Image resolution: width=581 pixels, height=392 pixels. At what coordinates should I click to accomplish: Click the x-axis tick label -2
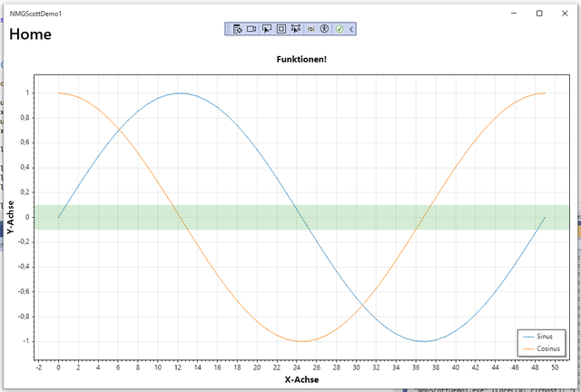click(38, 367)
